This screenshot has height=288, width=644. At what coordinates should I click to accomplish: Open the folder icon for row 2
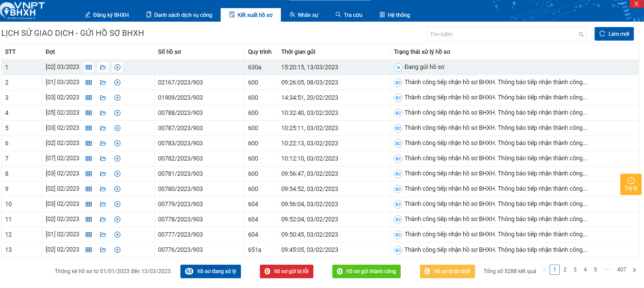[103, 82]
